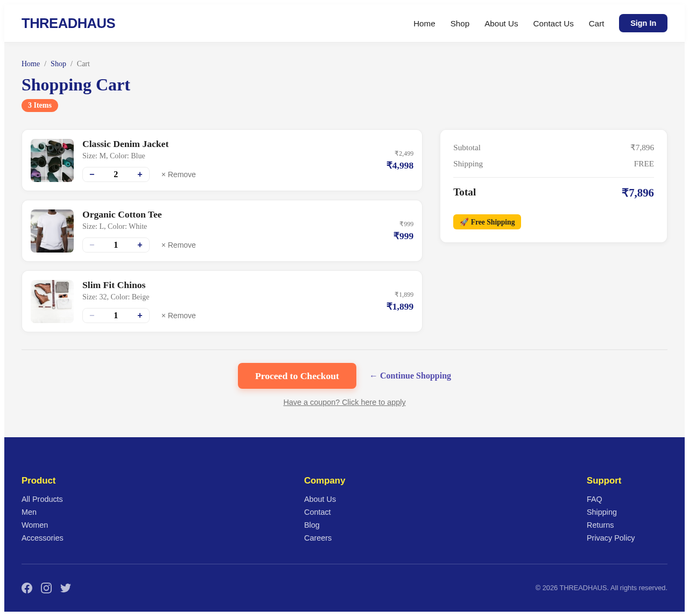Click the coupon apply link
Screen dimensions: 689x616
[x=344, y=402]
